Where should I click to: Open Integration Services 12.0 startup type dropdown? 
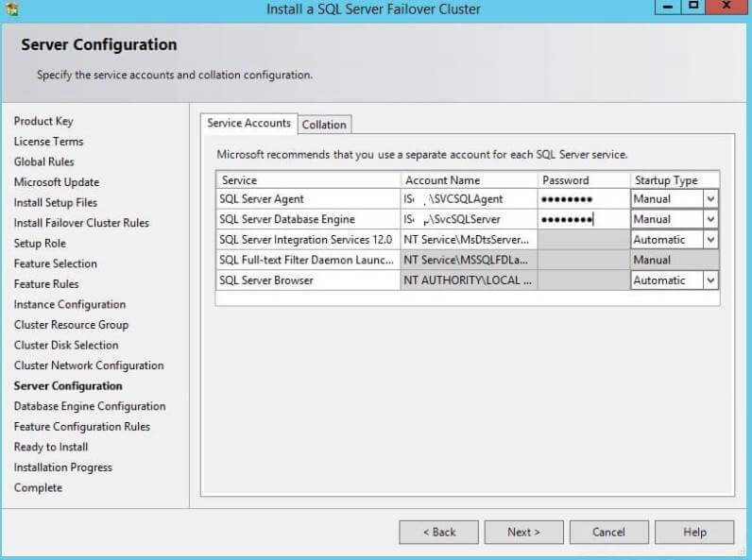tap(710, 240)
